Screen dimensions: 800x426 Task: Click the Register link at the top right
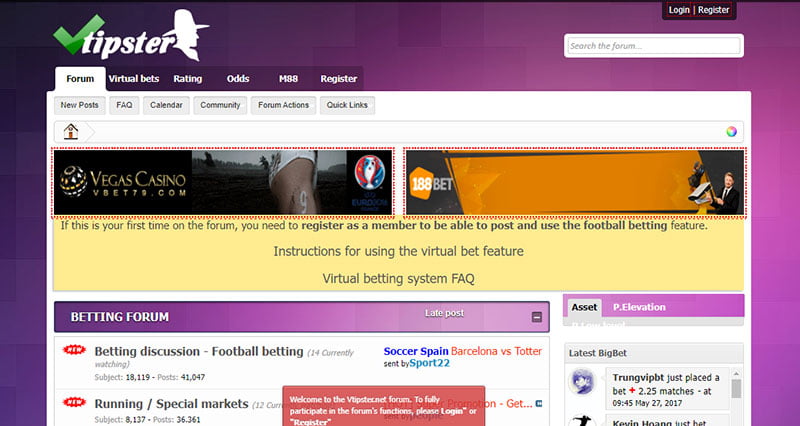click(x=713, y=10)
